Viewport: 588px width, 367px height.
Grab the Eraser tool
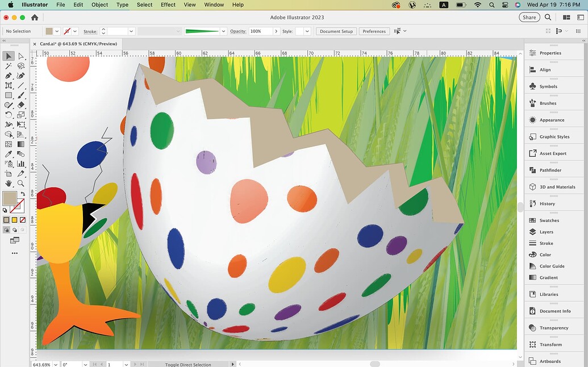[x=21, y=106]
